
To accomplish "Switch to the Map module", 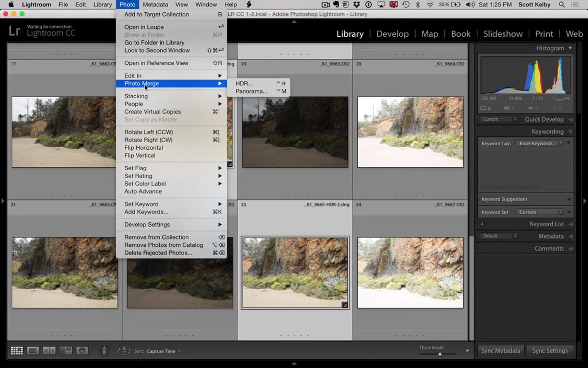I will (430, 34).
